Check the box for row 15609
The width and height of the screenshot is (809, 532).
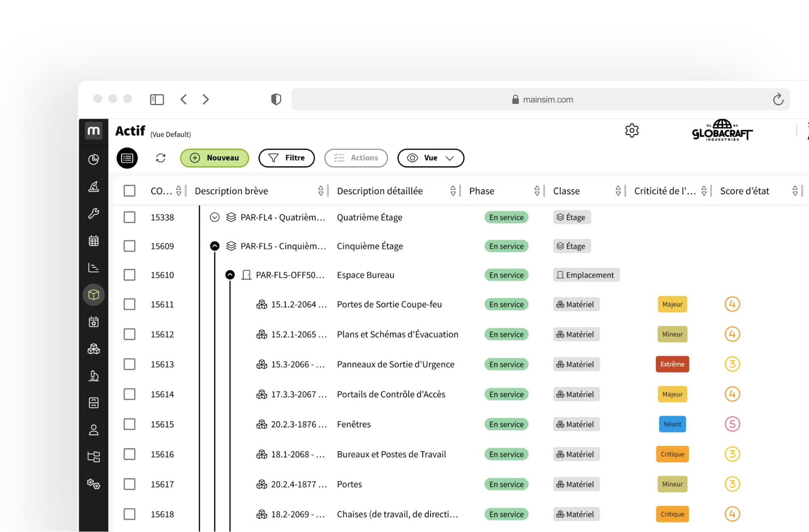(x=129, y=246)
